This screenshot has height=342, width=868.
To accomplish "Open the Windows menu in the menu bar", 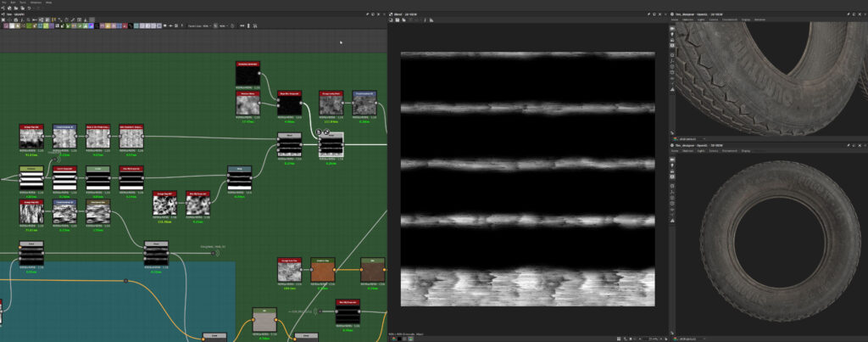I will tap(36, 3).
